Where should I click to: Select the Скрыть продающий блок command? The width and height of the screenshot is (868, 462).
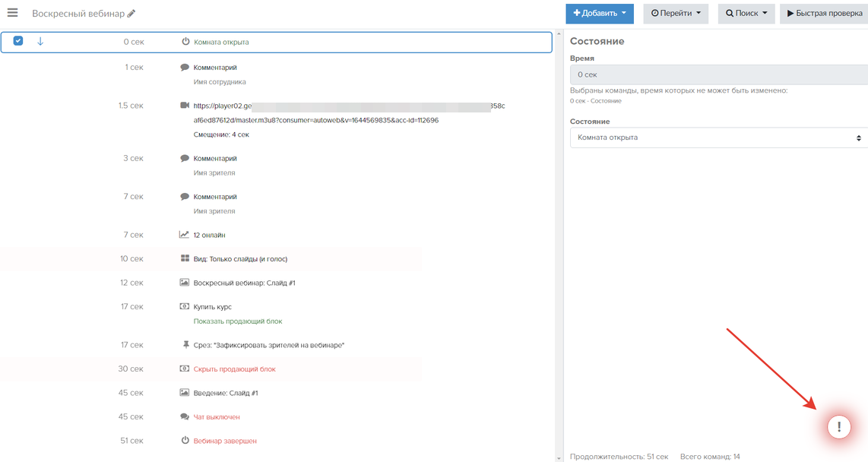[234, 369]
